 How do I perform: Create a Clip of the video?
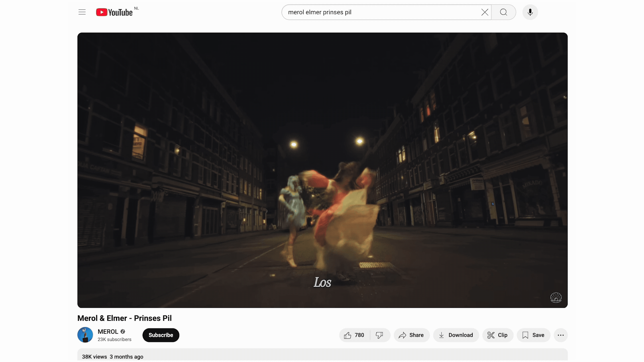[x=498, y=335]
